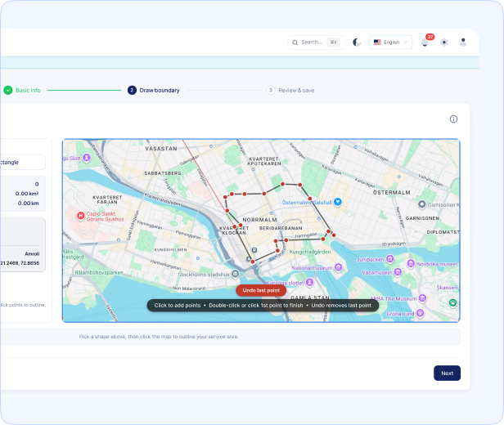Click the Slott pin at map's left edge
Screen dimensions: 504x425
pyautogui.click(x=87, y=158)
